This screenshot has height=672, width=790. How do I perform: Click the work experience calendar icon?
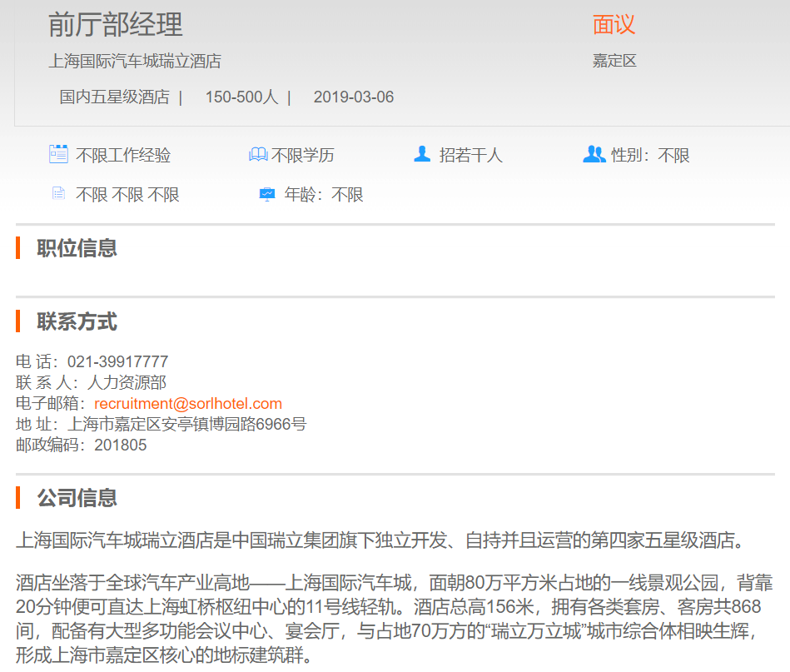point(58,154)
